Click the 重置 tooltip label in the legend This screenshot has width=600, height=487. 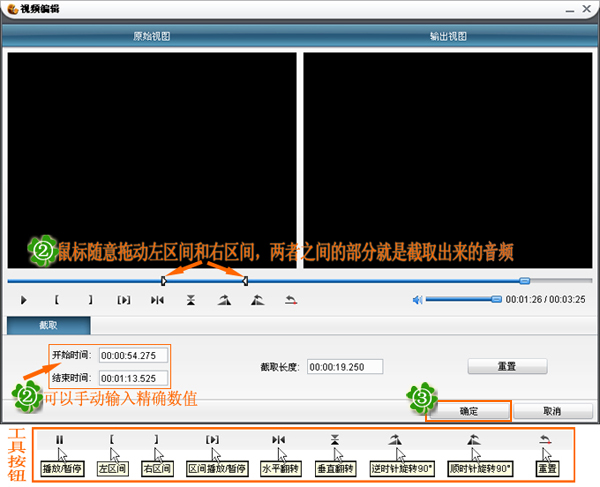click(x=548, y=469)
